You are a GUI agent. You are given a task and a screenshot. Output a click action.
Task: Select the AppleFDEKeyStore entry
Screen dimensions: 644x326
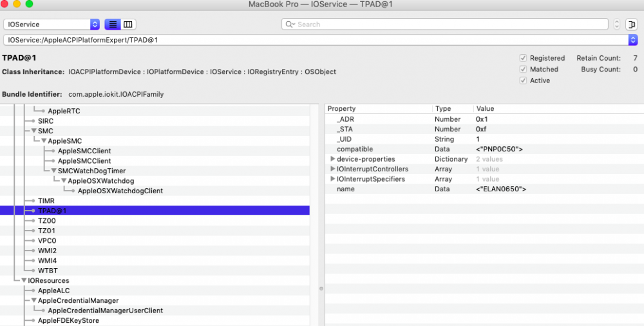pyautogui.click(x=69, y=320)
